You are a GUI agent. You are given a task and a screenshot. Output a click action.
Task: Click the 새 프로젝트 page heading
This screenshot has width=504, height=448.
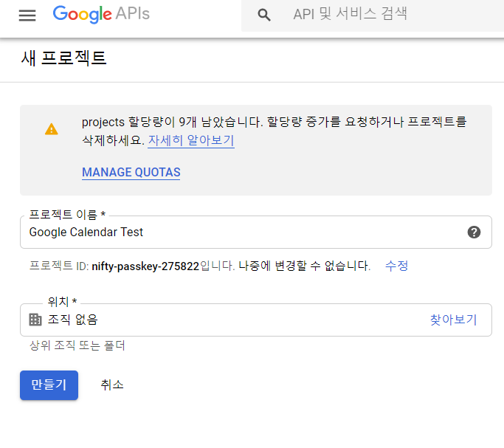[x=63, y=58]
